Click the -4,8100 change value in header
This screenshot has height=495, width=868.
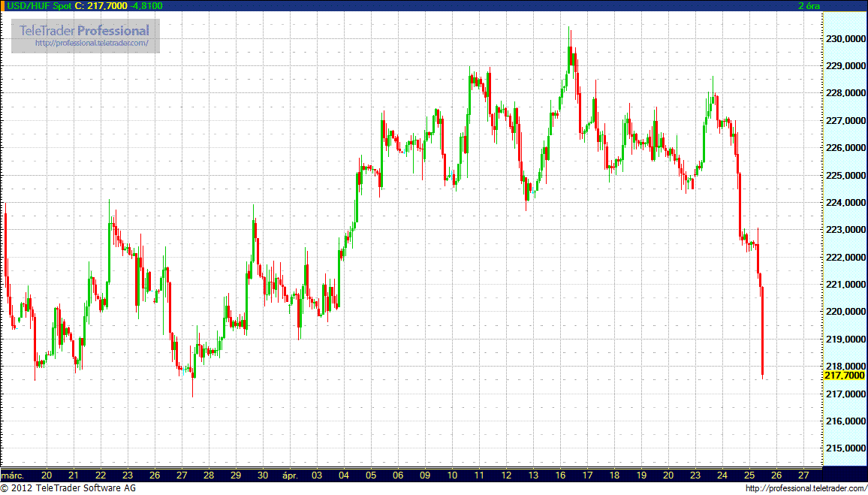(x=146, y=5)
